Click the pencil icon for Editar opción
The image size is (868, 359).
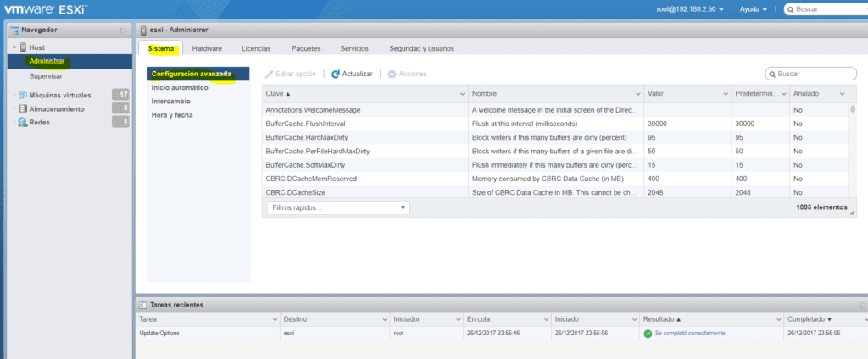(270, 74)
